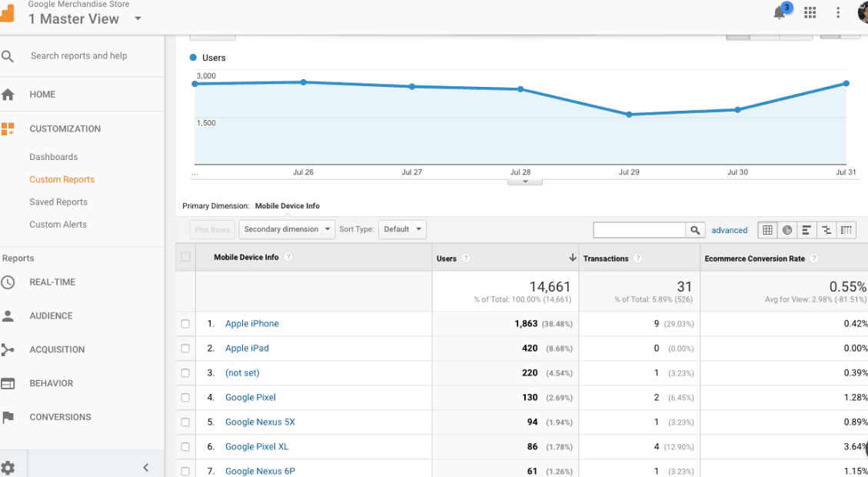Viewport: 868px width, 477px height.
Task: Click the Jul 29 data point on chart
Action: coord(629,115)
